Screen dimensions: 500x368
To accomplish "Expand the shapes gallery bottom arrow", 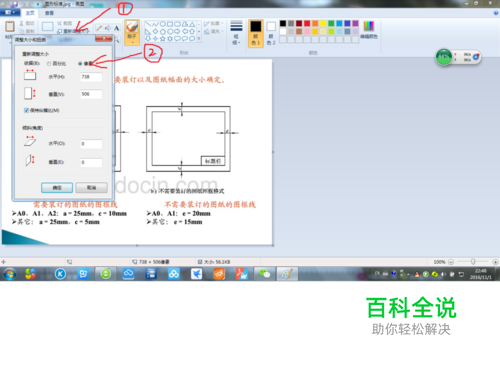I will click(199, 39).
